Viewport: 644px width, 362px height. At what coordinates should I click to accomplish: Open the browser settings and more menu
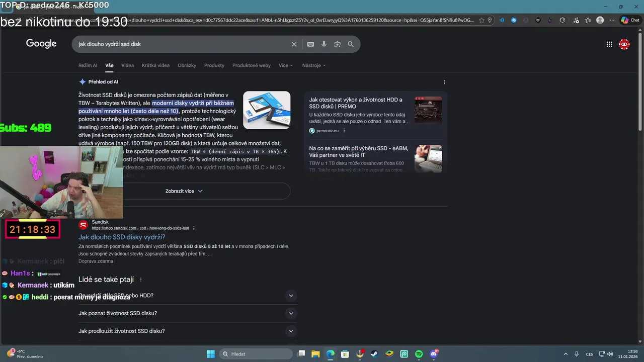tap(612, 20)
